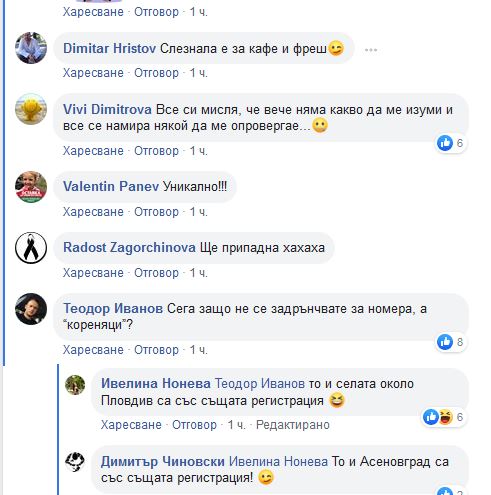Open the Димитър Чиновски name link
The height and width of the screenshot is (495, 491).
point(163,461)
